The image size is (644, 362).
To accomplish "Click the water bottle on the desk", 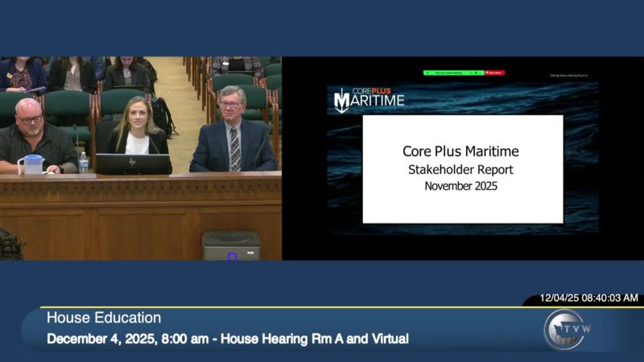I will click(x=83, y=162).
